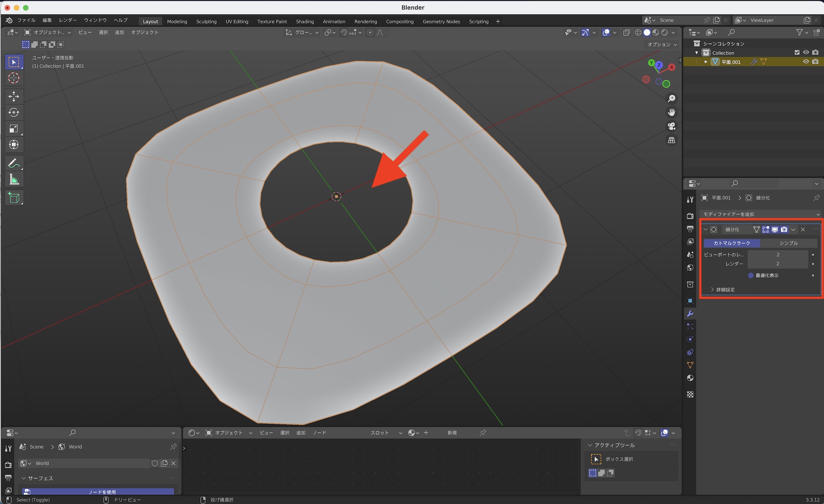The width and height of the screenshot is (824, 504).
Task: Open the ファイル menu
Action: 26,20
